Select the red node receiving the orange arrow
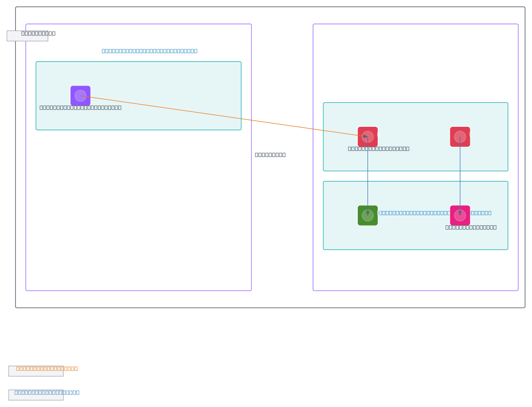 [368, 137]
